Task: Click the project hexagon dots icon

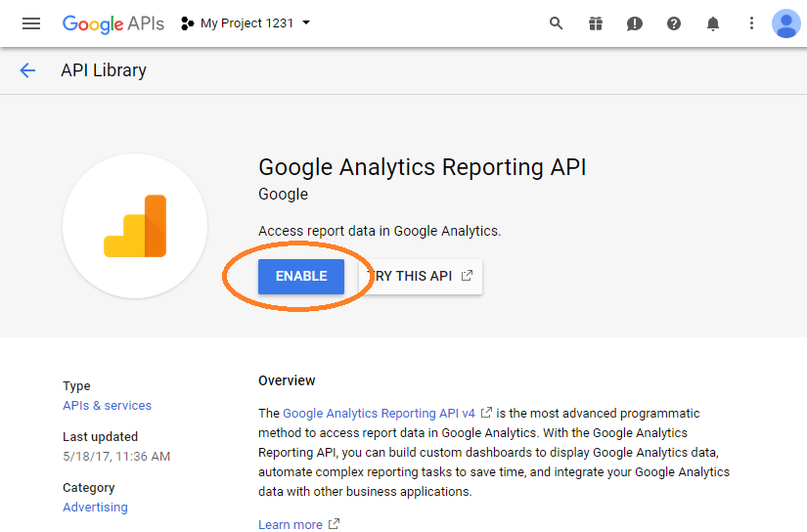Action: click(x=188, y=23)
